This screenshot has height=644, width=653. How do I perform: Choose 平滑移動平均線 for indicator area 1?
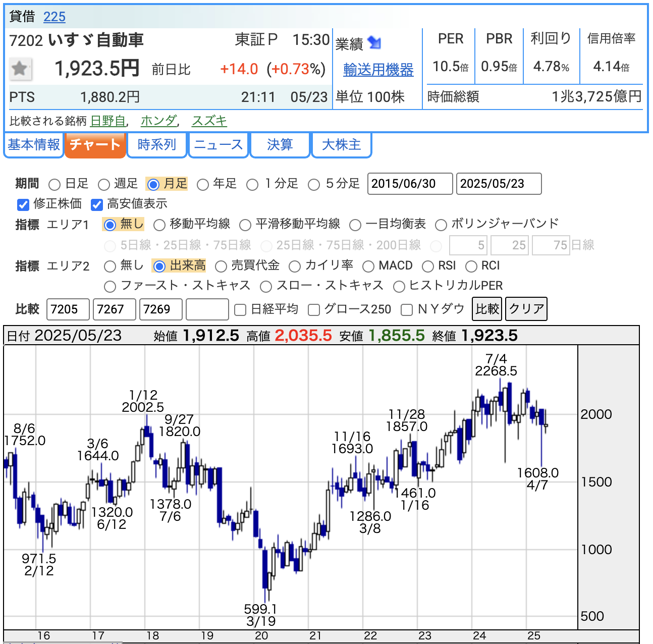245,225
